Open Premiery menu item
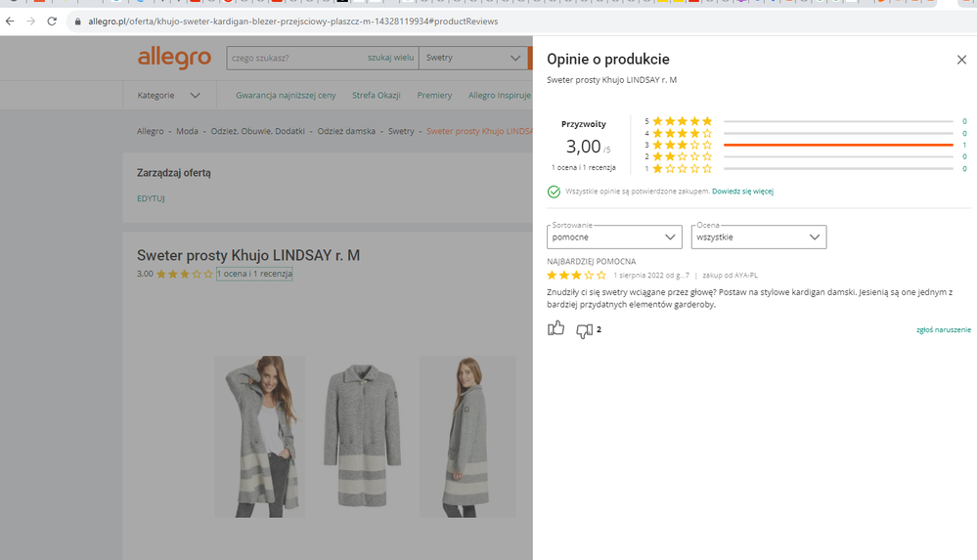Image resolution: width=977 pixels, height=560 pixels. [x=434, y=96]
